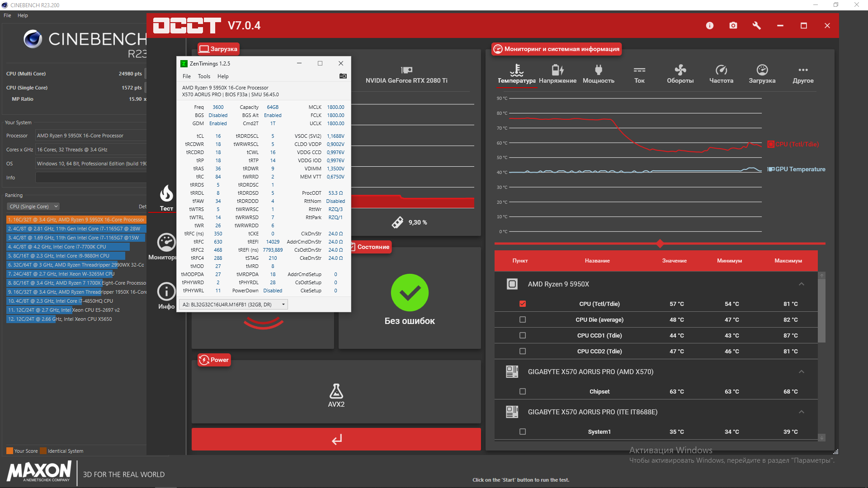Select the Напряжение voltage icon
868x488 pixels.
point(557,70)
